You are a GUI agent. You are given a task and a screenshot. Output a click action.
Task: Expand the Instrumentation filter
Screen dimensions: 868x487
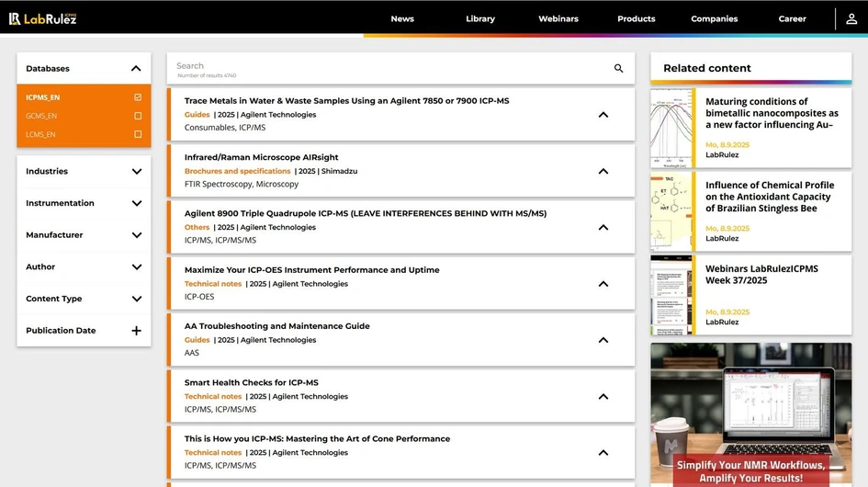click(x=136, y=203)
